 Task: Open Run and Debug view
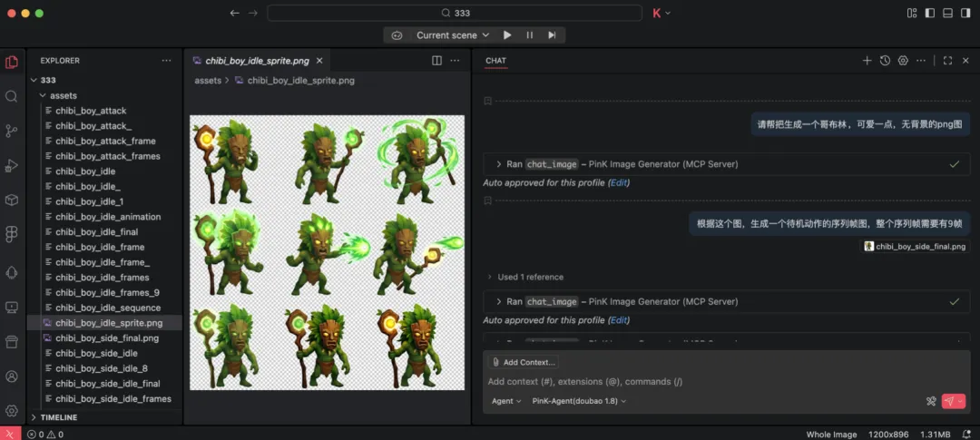[12, 165]
